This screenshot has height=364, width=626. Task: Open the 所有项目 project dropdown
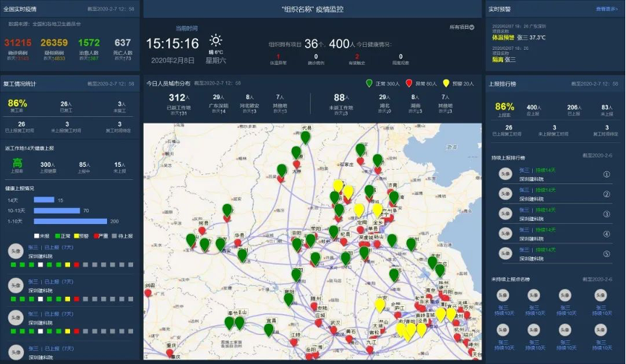coord(462,27)
